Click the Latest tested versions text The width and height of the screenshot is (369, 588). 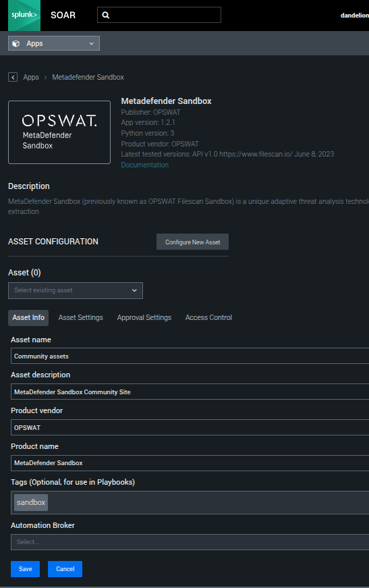click(x=227, y=154)
